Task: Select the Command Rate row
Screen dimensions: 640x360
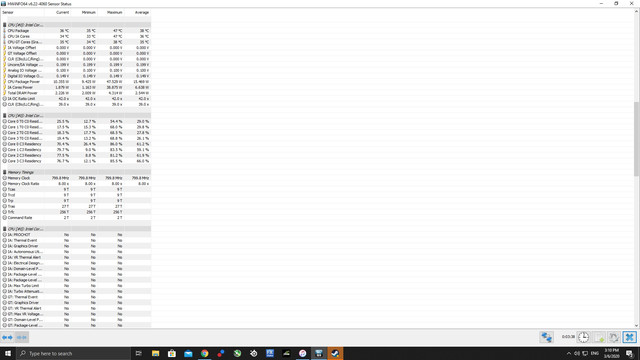Action: pyautogui.click(x=76, y=218)
